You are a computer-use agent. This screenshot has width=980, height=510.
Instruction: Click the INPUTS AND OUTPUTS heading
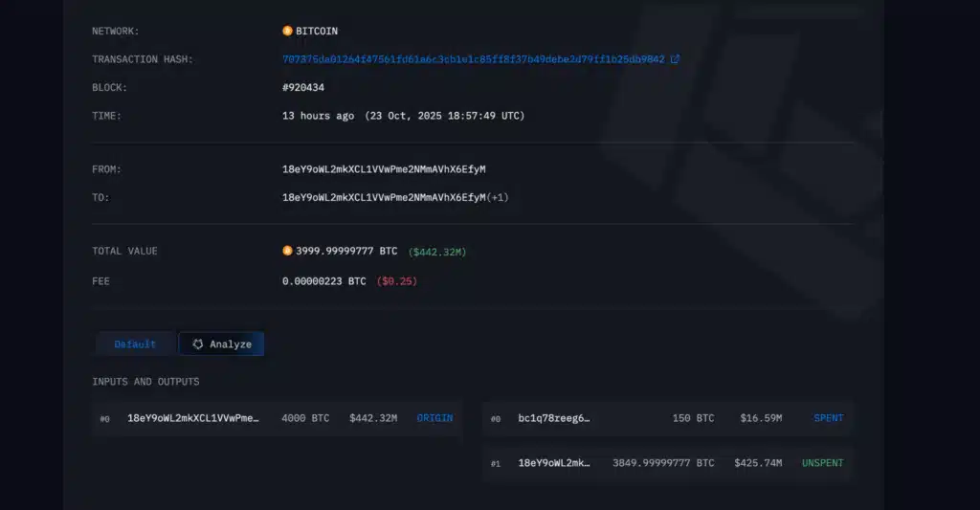click(x=145, y=382)
